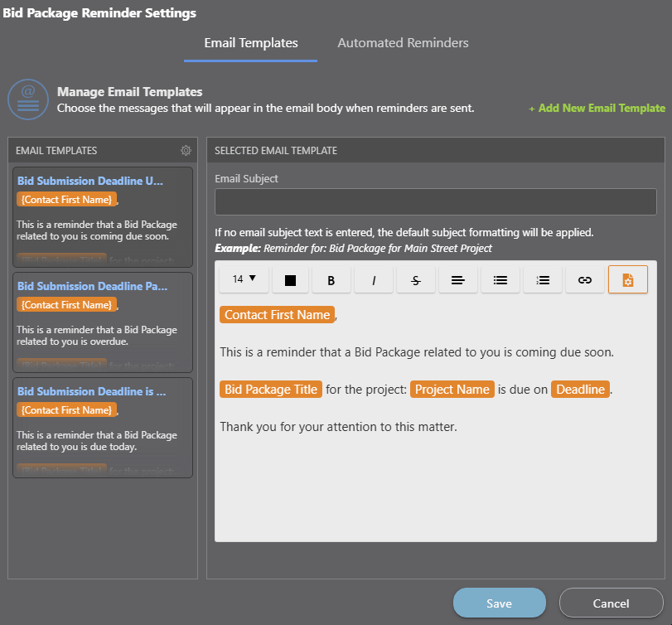The width and height of the screenshot is (672, 625).
Task: Insert a bulleted list
Action: click(500, 280)
